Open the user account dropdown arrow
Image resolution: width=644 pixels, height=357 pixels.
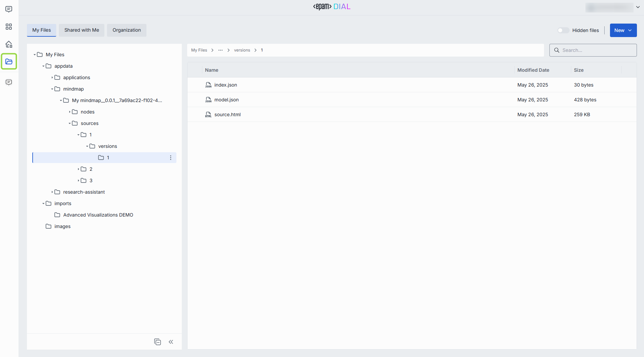[638, 7]
